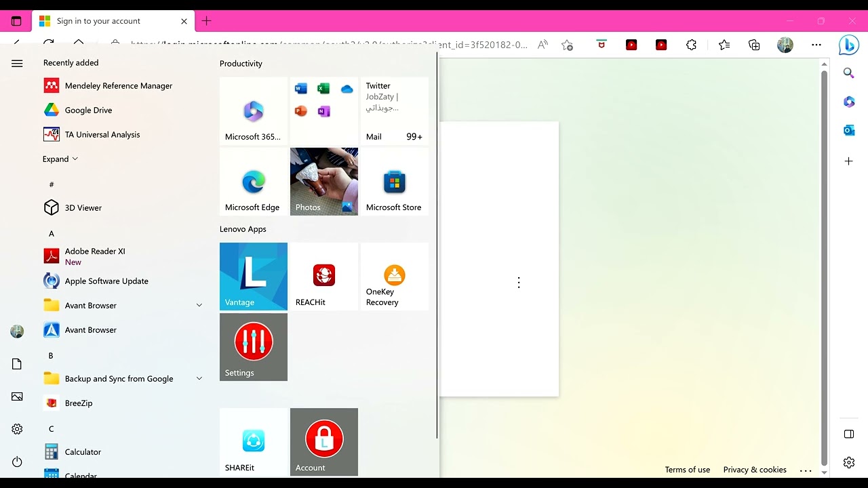Jump to letter B in app list

51,355
